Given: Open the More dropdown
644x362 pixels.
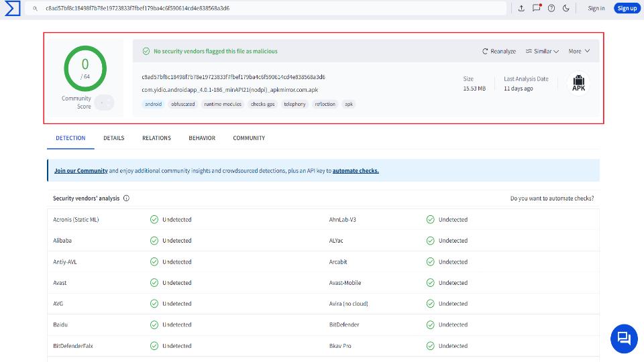Looking at the screenshot, I should pyautogui.click(x=579, y=52).
